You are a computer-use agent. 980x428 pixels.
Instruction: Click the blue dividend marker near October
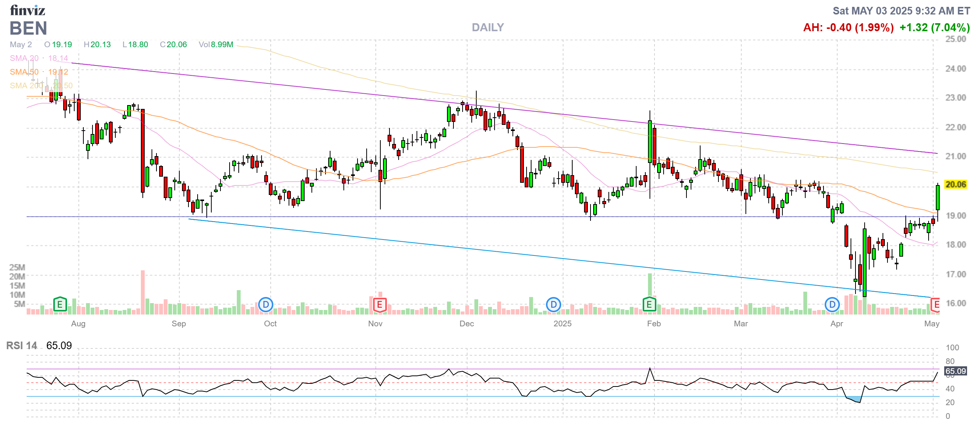266,305
